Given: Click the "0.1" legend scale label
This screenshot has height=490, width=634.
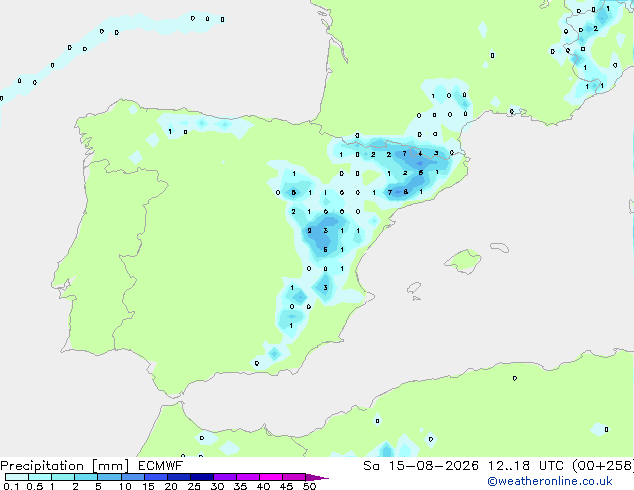Looking at the screenshot, I should pos(11,486).
